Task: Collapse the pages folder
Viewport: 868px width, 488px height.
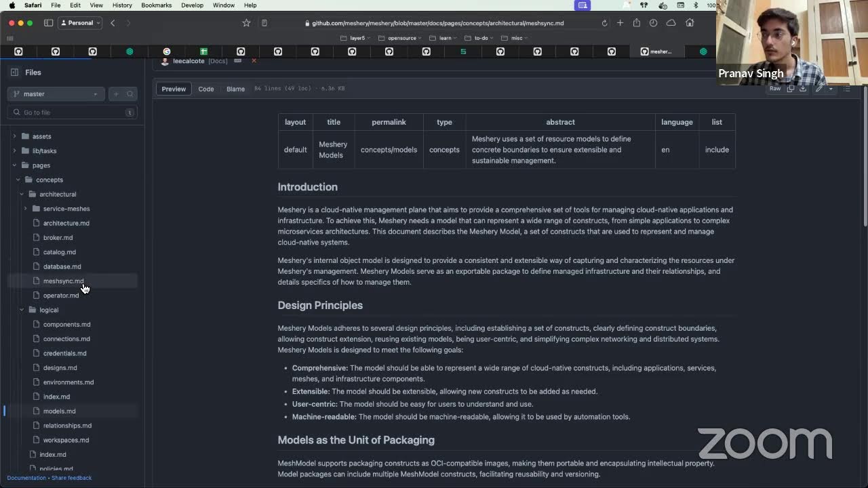Action: coord(14,165)
